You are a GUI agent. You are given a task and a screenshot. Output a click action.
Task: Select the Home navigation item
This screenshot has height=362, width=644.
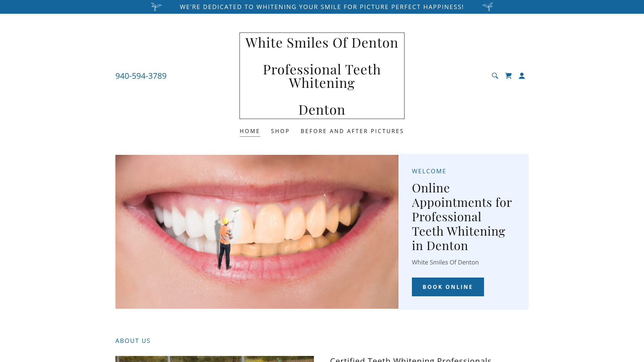coord(250,131)
